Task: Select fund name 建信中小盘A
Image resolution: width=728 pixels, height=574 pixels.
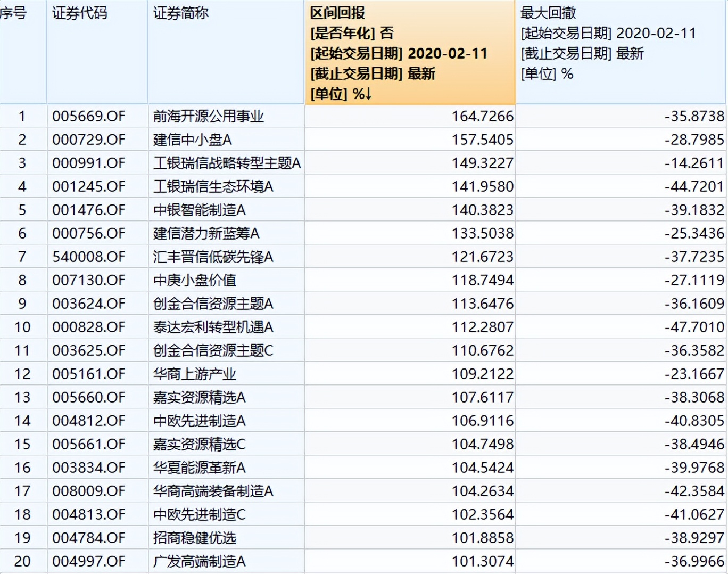Action: coord(193,140)
